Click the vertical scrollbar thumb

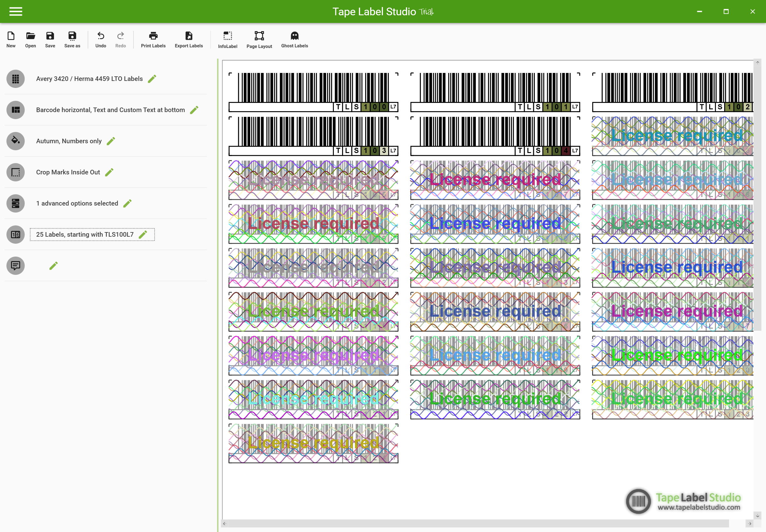(x=757, y=198)
